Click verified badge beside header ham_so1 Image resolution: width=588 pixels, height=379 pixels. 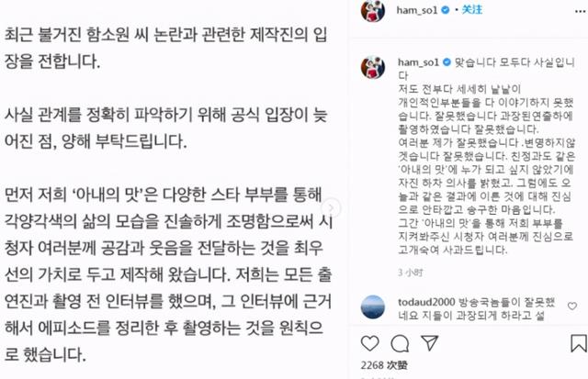[x=445, y=10]
